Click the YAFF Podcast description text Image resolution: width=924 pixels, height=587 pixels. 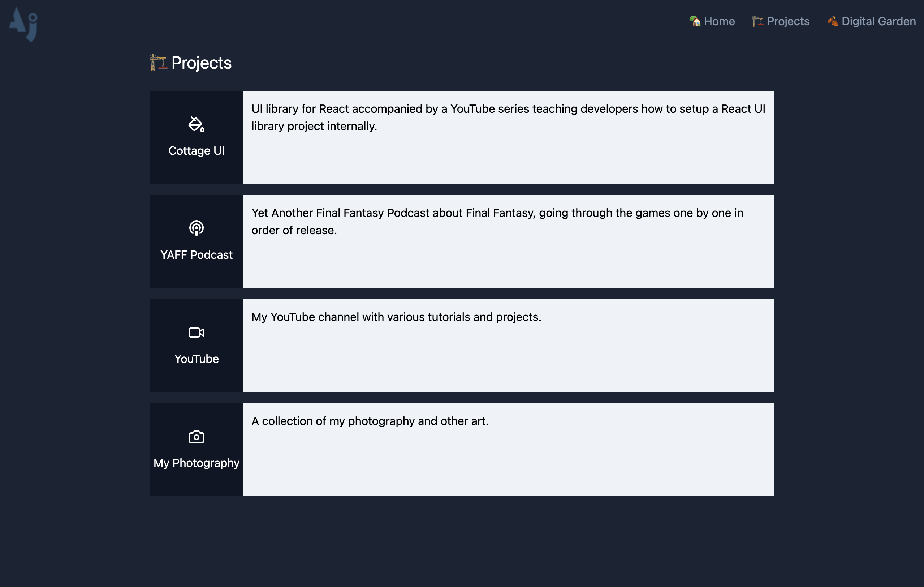[497, 221]
